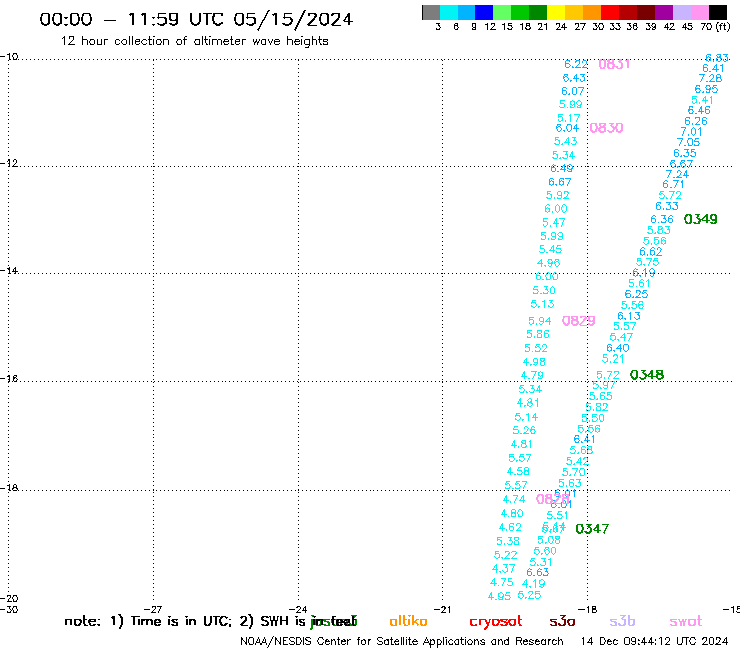Click the '14 Dec 09:44:12 UTC 2024' timestamp
Viewport: 740px width, 650px height.
click(654, 641)
